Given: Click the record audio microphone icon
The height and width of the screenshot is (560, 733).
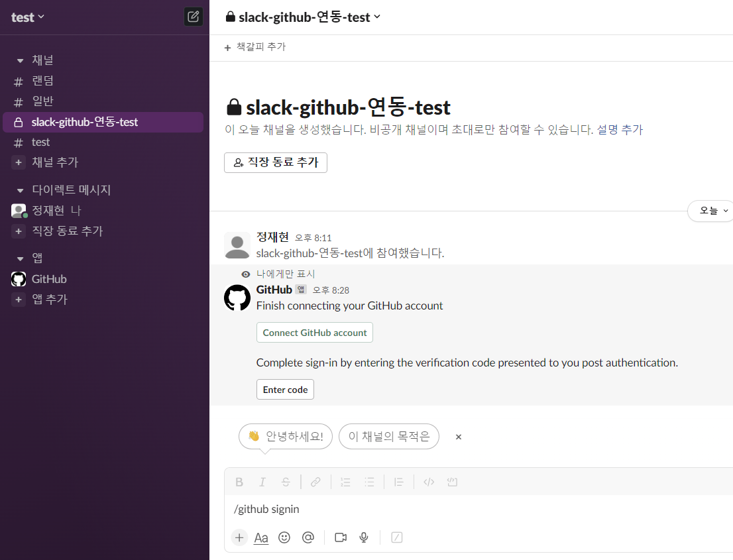Looking at the screenshot, I should coord(364,537).
